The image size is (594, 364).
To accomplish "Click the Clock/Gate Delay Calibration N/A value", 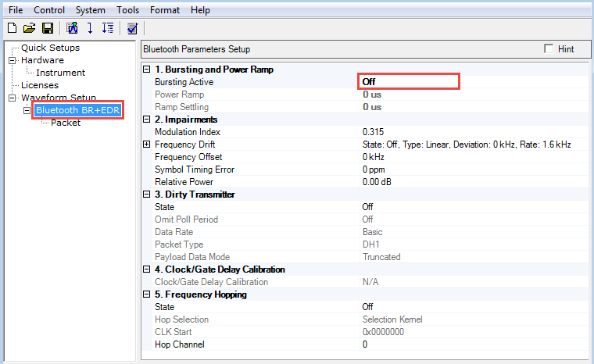I will pos(370,282).
